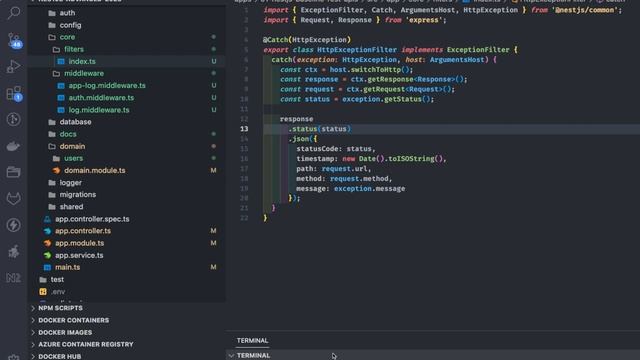
Task: Select the TERMINAL panel tab
Action: point(252,340)
